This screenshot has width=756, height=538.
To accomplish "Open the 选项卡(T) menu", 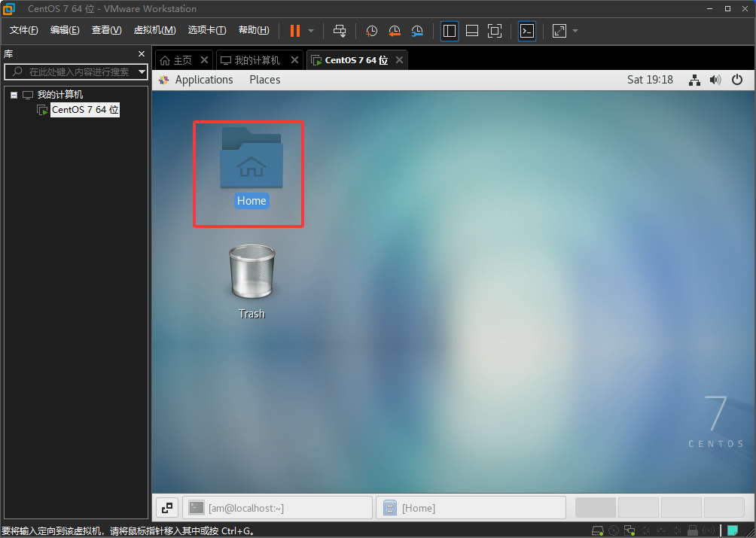I will point(207,30).
